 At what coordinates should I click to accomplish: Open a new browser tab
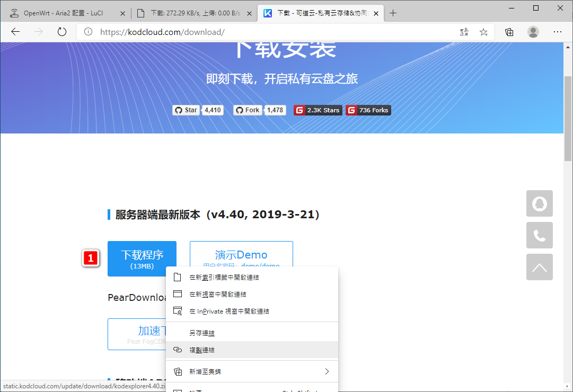point(393,13)
